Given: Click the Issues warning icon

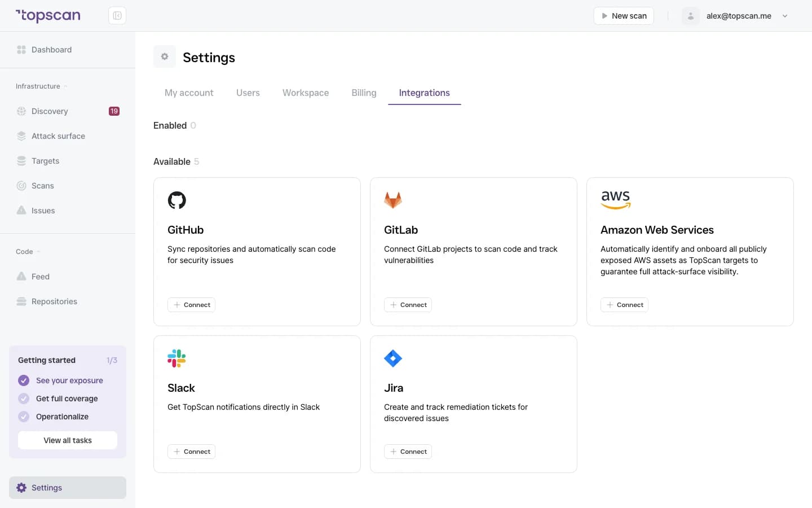Looking at the screenshot, I should tap(21, 211).
